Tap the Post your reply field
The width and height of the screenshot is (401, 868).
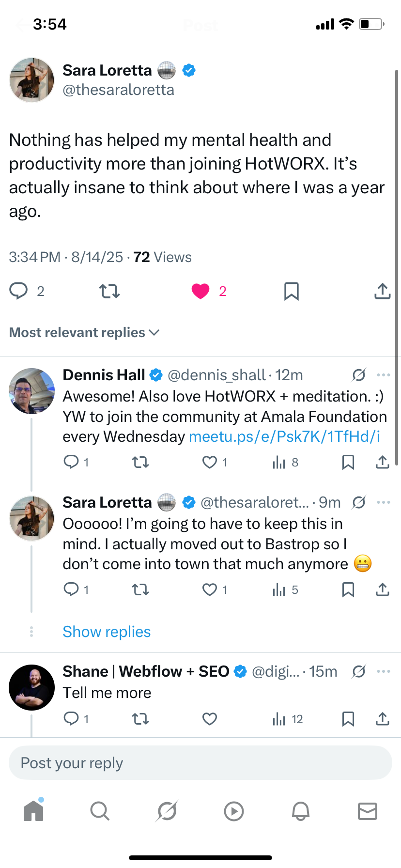(200, 763)
